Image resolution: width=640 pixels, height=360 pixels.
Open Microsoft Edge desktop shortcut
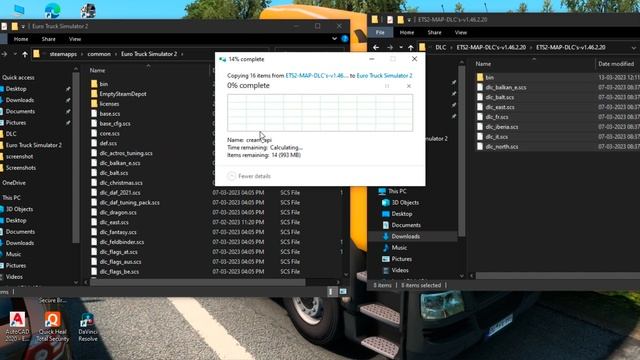point(52,10)
